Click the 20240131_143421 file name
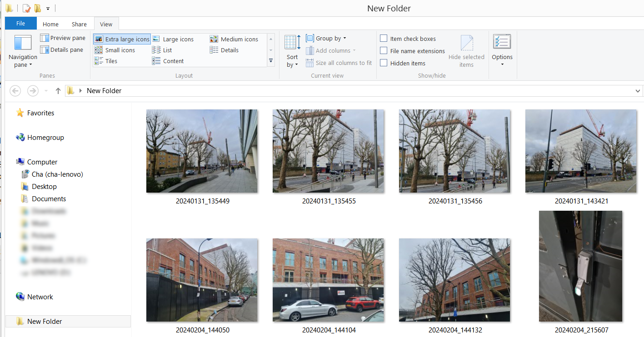The width and height of the screenshot is (644, 337). click(x=581, y=201)
